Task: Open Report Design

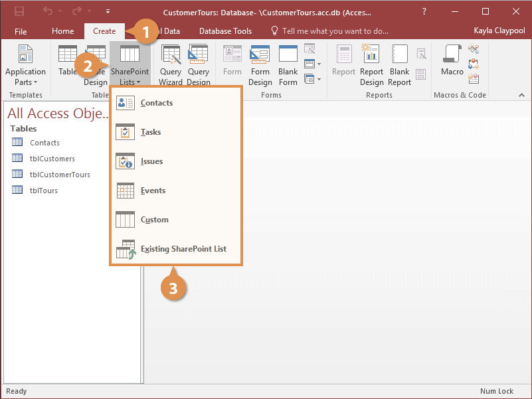Action: coord(371,65)
